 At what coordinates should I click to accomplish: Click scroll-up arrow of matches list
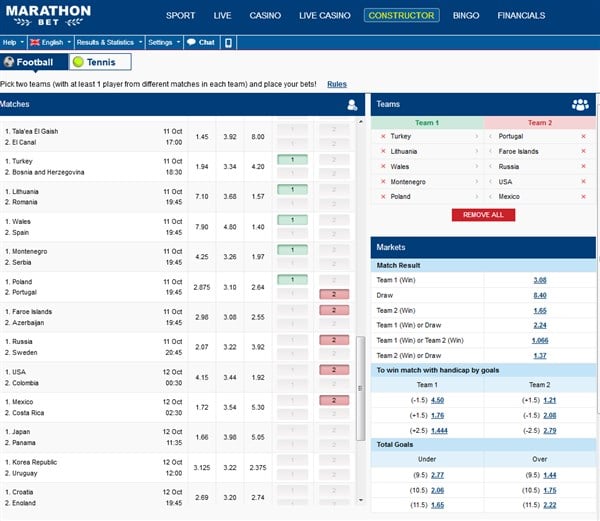coord(360,122)
